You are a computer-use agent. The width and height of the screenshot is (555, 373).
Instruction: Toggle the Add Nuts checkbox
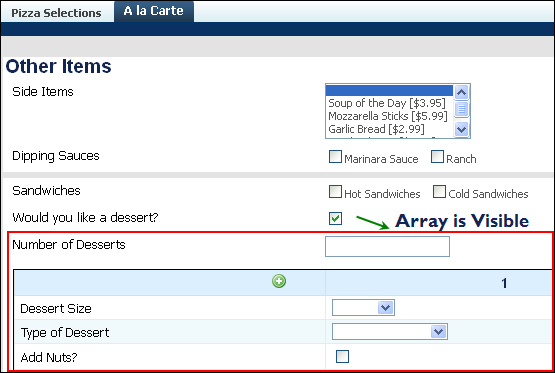342,356
